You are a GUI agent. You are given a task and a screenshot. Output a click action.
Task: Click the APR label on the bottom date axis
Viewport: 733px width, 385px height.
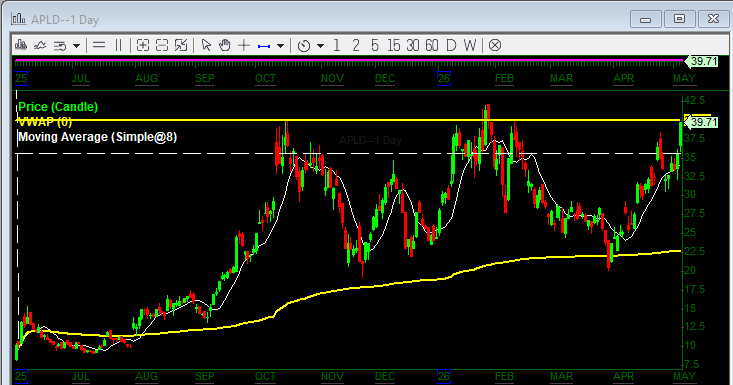coord(624,376)
